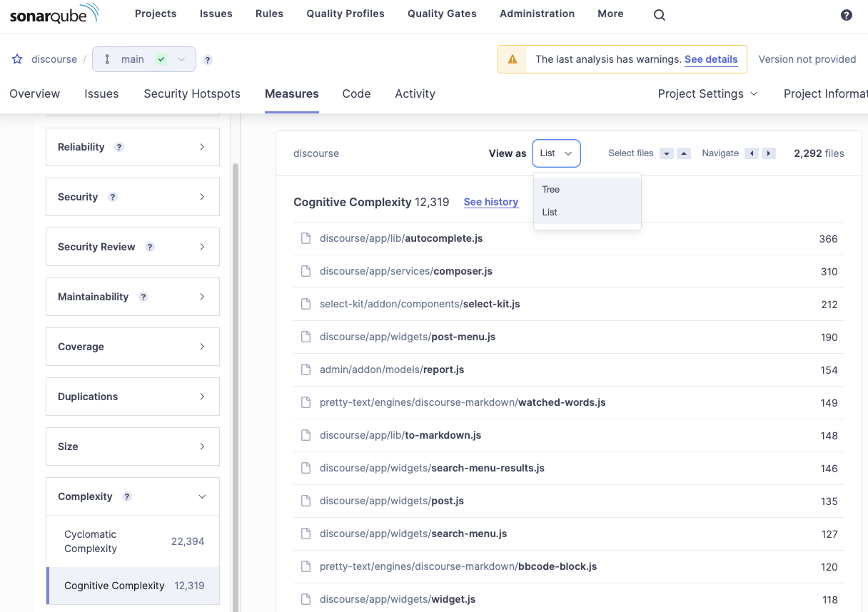
Task: Switch to Overview tab
Action: tap(35, 93)
